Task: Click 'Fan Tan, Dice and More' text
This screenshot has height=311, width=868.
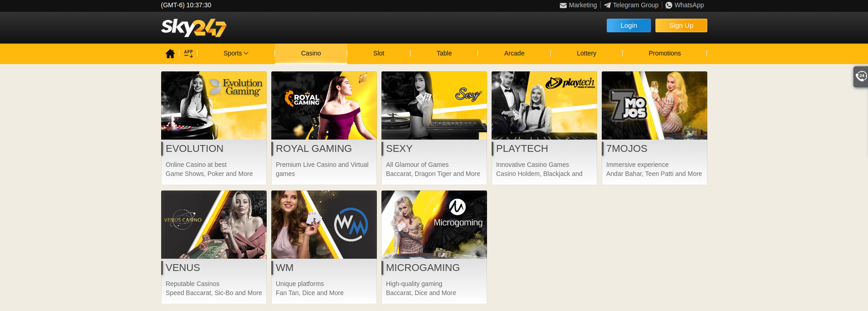Action: [x=310, y=293]
